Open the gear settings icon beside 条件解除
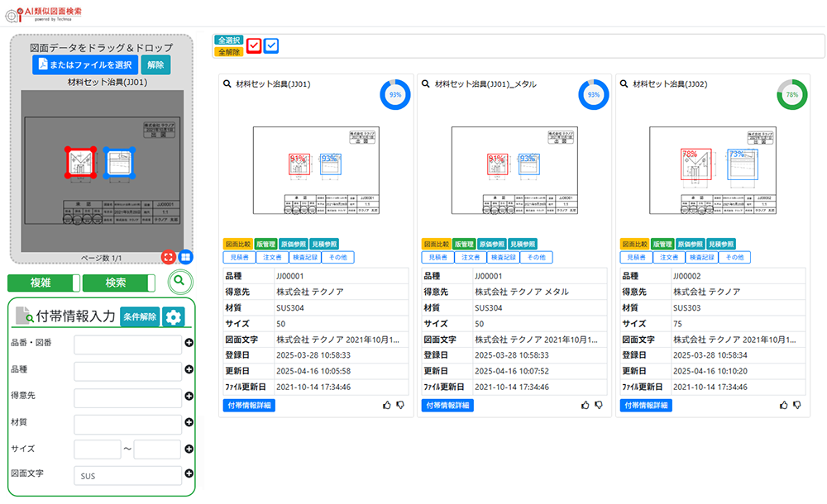The width and height of the screenshot is (827, 504). click(174, 316)
